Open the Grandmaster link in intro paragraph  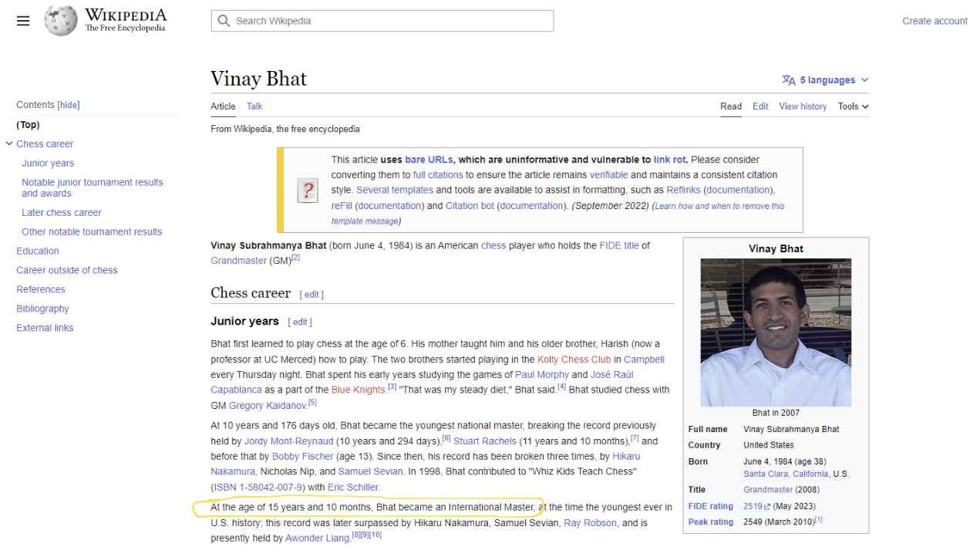238,261
